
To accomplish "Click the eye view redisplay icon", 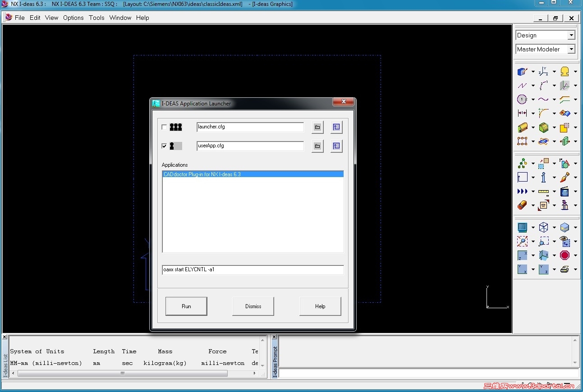I will point(565,242).
